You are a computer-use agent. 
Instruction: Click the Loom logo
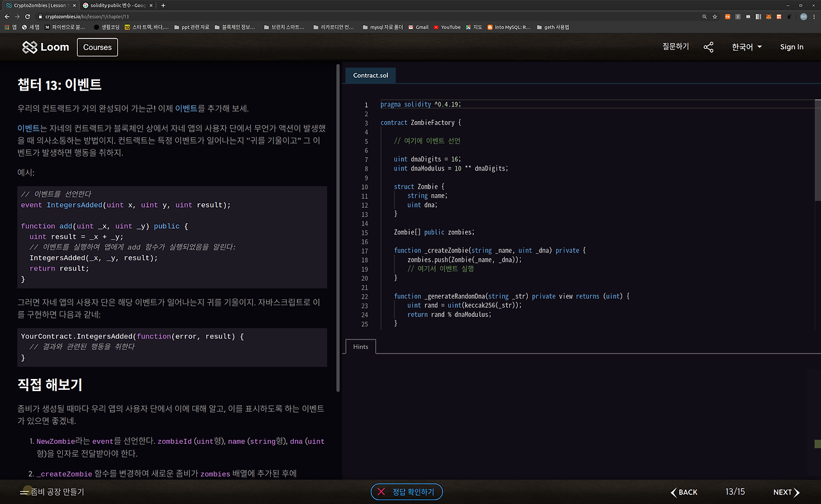(46, 47)
